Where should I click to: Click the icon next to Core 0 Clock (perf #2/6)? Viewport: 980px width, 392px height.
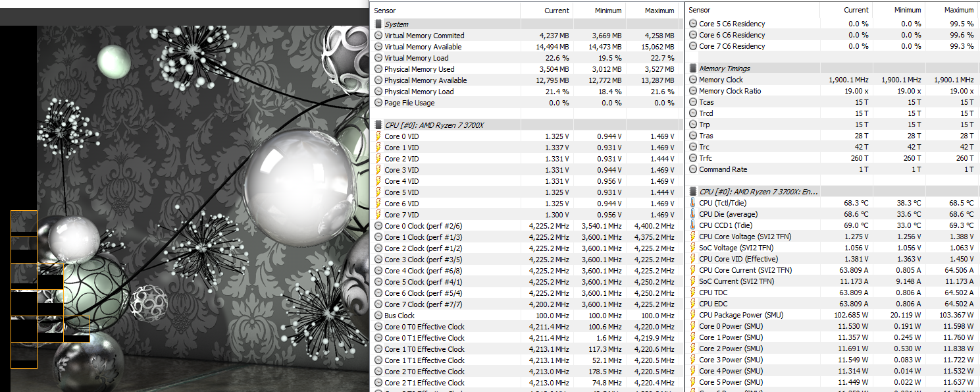click(x=378, y=226)
